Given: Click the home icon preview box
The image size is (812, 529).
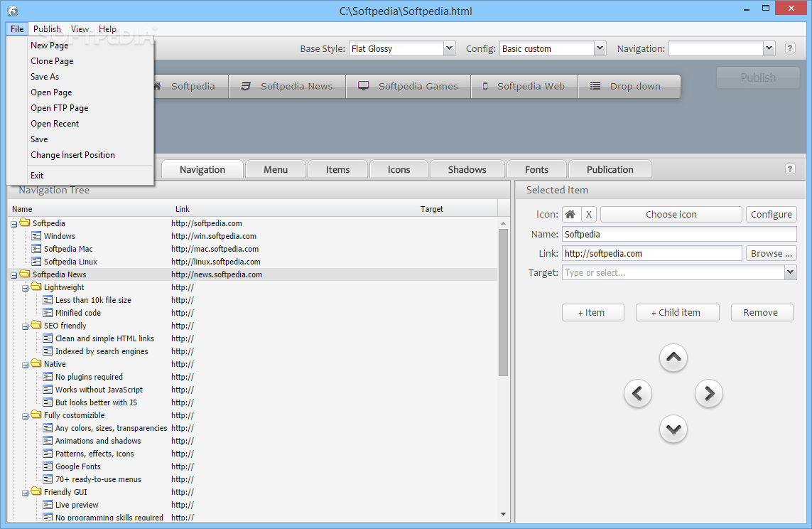Looking at the screenshot, I should (x=570, y=215).
